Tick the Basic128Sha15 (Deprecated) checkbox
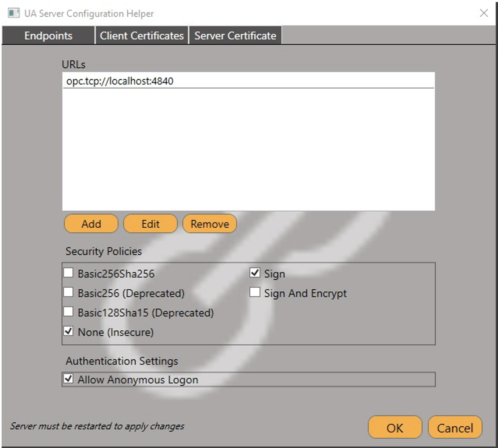The width and height of the screenshot is (498, 448). [69, 312]
